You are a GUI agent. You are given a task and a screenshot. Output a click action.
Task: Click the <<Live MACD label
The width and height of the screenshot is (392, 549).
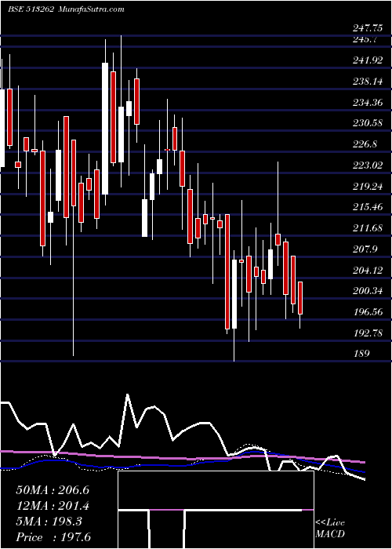click(x=330, y=529)
